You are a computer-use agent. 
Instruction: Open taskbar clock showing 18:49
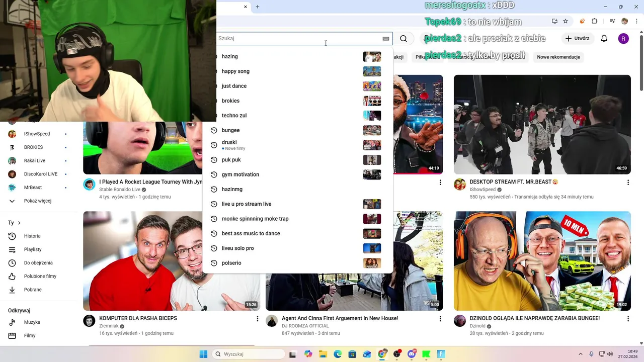[x=628, y=354]
